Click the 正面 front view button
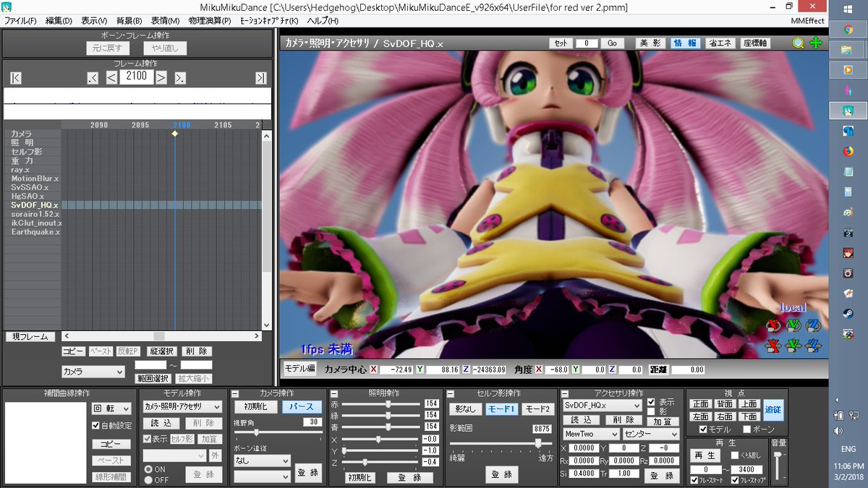The height and width of the screenshot is (488, 868). point(700,404)
